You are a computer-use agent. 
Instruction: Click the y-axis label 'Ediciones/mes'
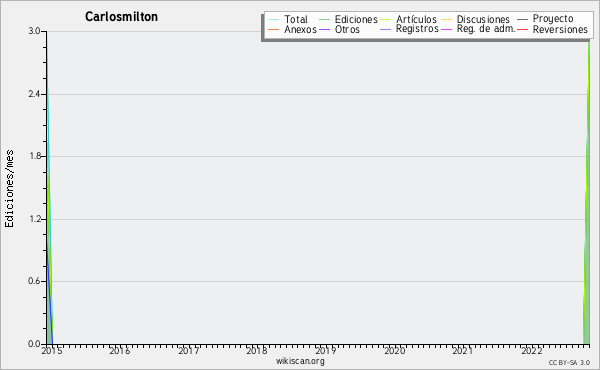click(x=9, y=189)
